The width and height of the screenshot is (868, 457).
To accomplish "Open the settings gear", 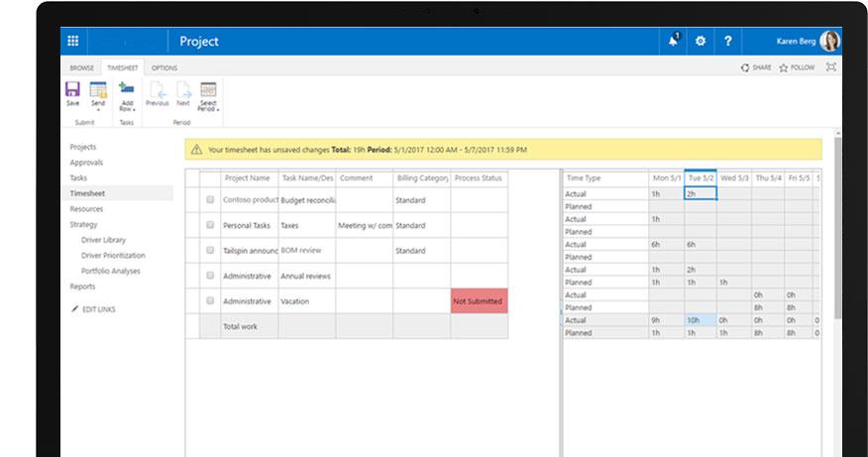I will coord(701,42).
